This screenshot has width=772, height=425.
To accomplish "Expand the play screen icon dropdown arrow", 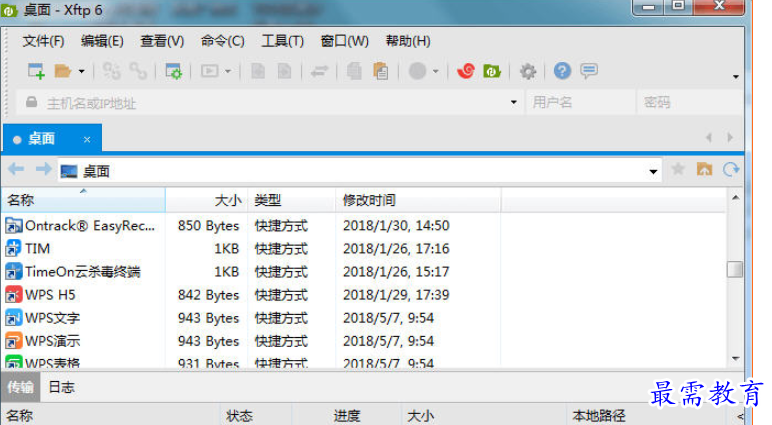I will (227, 72).
